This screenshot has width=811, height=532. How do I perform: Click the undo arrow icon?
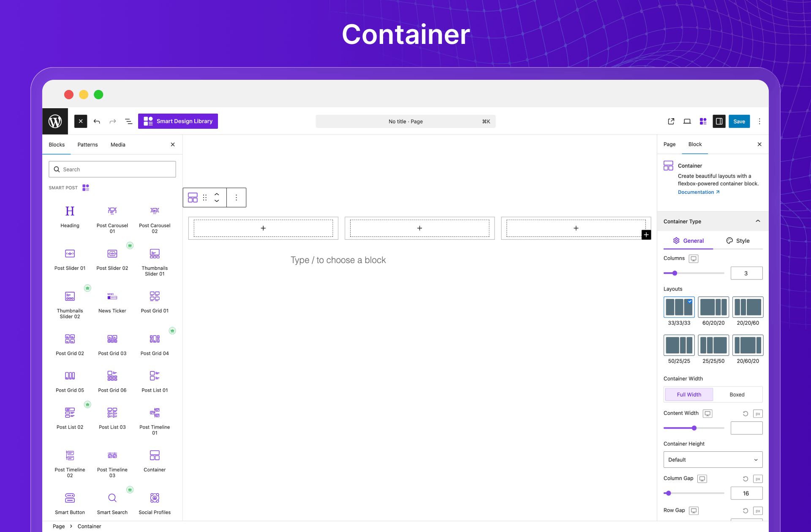pyautogui.click(x=97, y=122)
